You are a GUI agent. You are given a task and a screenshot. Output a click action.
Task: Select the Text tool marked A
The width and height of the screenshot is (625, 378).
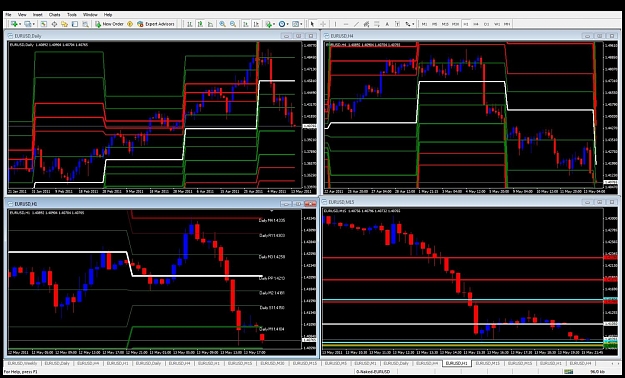click(387, 24)
